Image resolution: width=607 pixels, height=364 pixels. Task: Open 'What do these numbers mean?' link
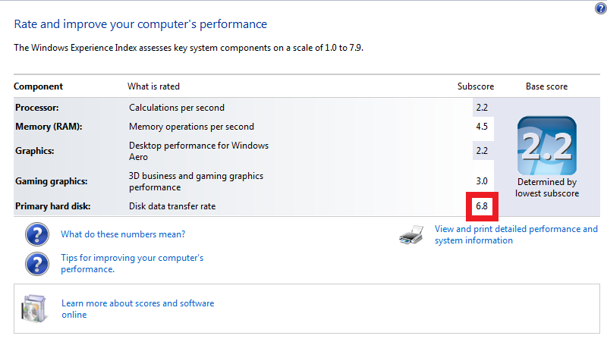click(123, 234)
